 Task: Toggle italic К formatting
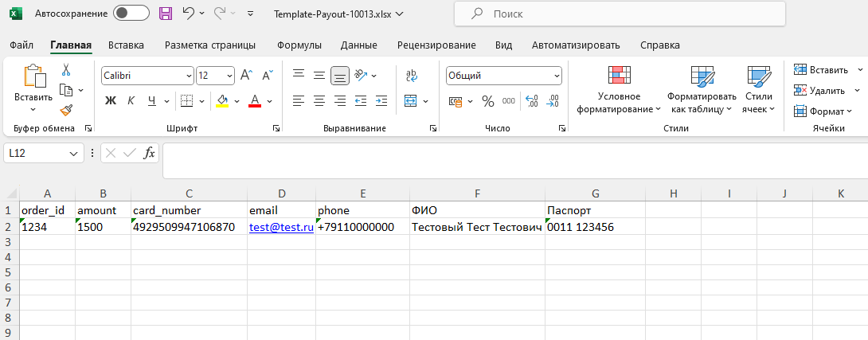click(x=131, y=101)
